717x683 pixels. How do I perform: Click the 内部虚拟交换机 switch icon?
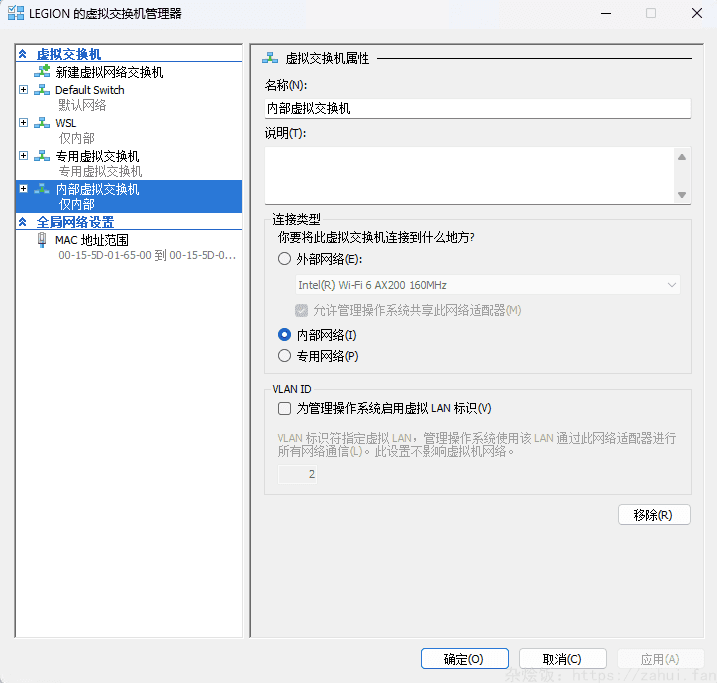[42, 189]
